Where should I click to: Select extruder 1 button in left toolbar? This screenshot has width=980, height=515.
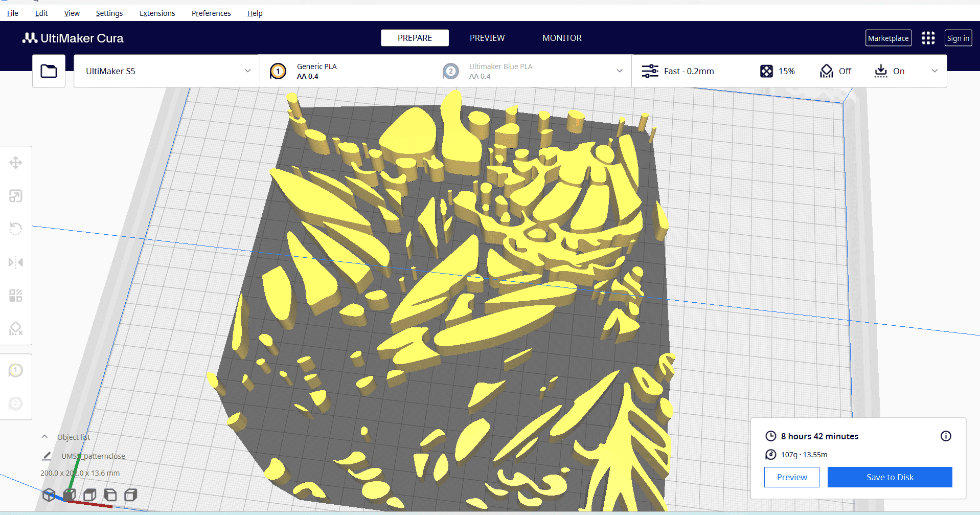pyautogui.click(x=16, y=370)
